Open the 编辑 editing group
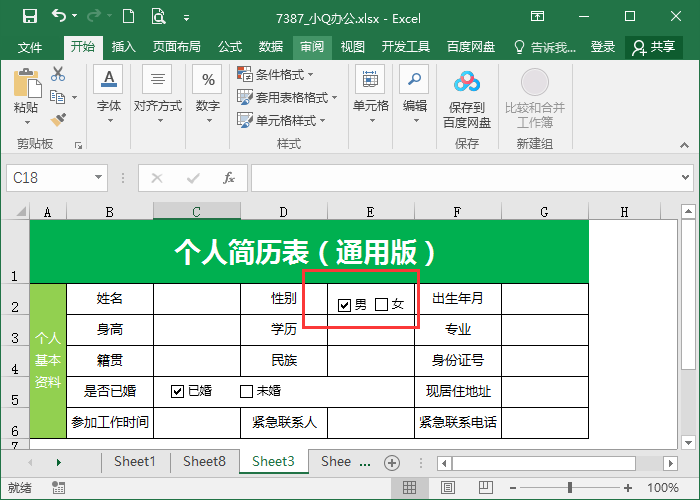Image resolution: width=700 pixels, height=500 pixels. click(415, 95)
